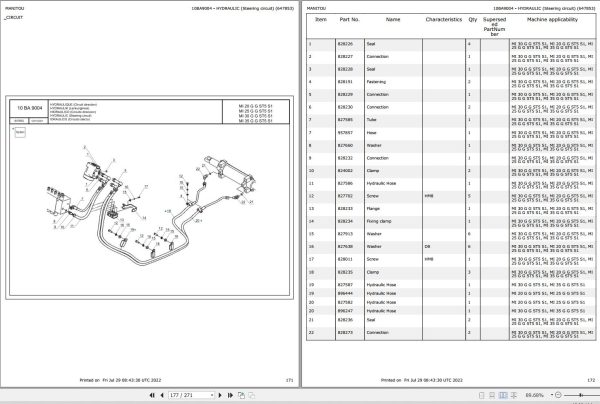Click page number 171 in the left footer
Viewport: 600px width, 404px height.
click(x=289, y=380)
